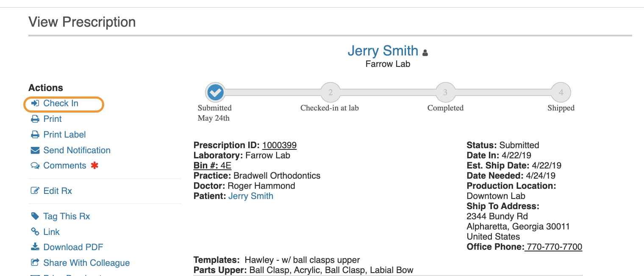Viewport: 644px width, 276px height.
Task: Click the printer icon beside Print
Action: [x=35, y=119]
